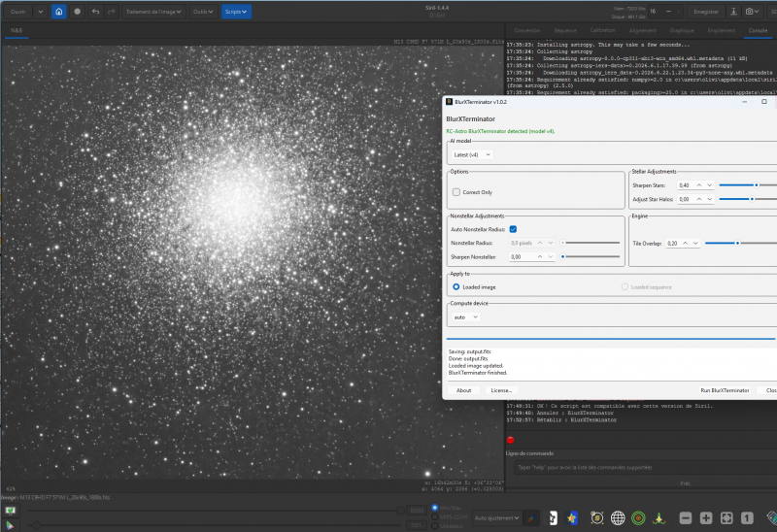Open the AI model Latest (v4) dropdown
Screen dimensions: 777x532
(x=472, y=155)
